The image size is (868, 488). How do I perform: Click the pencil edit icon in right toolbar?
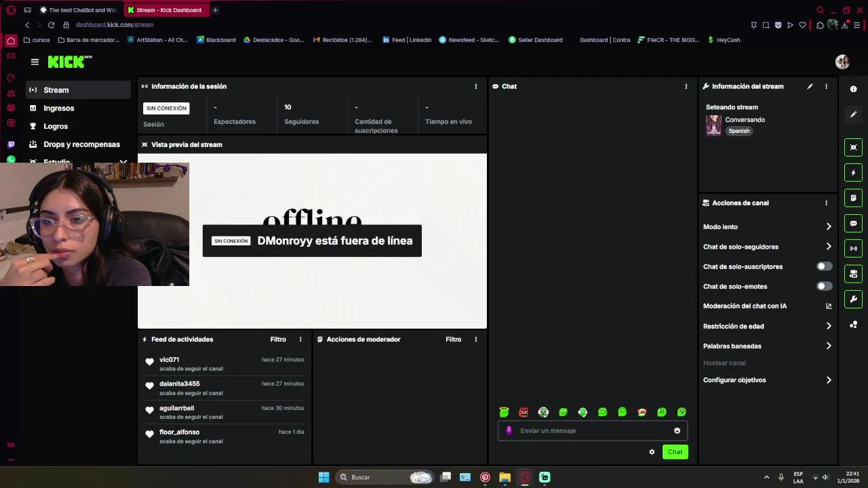click(853, 115)
